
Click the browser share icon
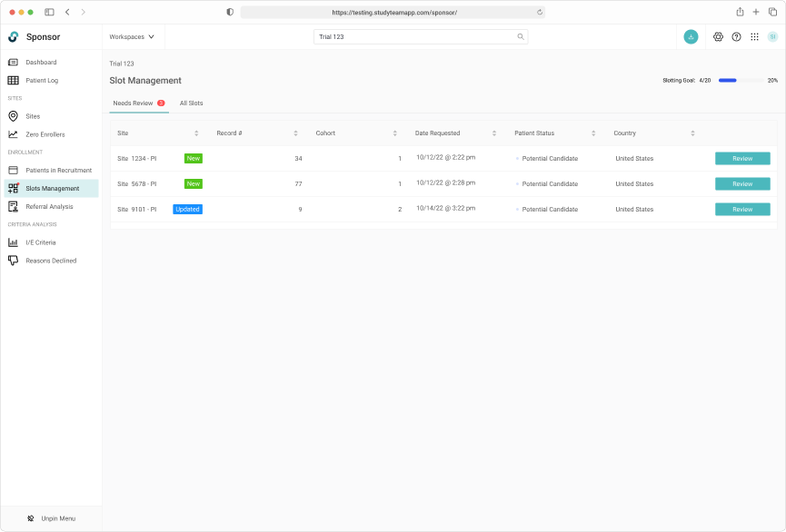point(740,12)
